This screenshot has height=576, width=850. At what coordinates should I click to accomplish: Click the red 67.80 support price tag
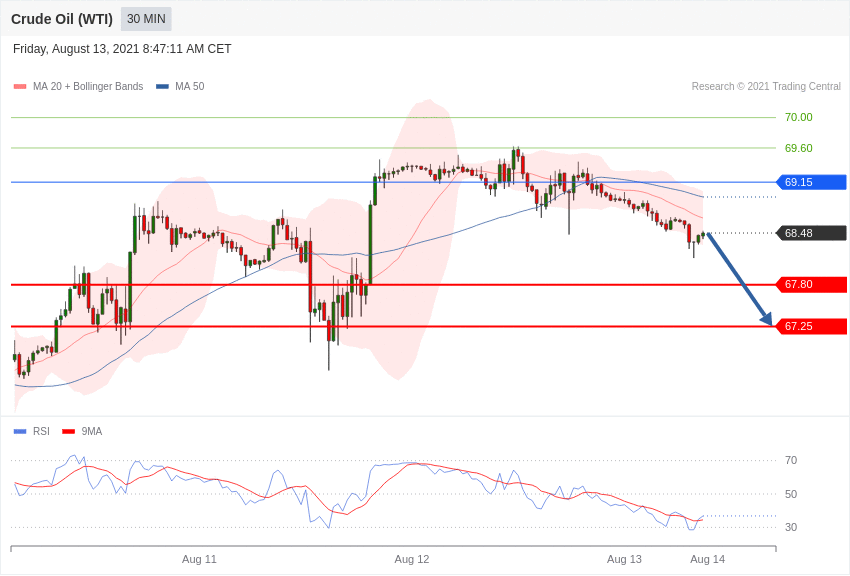812,284
